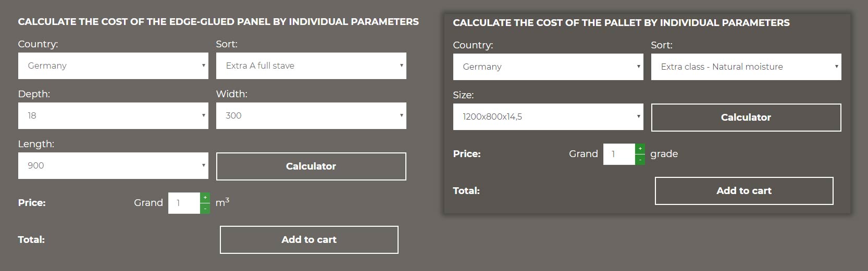Expand the Length dropdown set to 900
Viewport: 868px width, 271px height.
tap(113, 165)
